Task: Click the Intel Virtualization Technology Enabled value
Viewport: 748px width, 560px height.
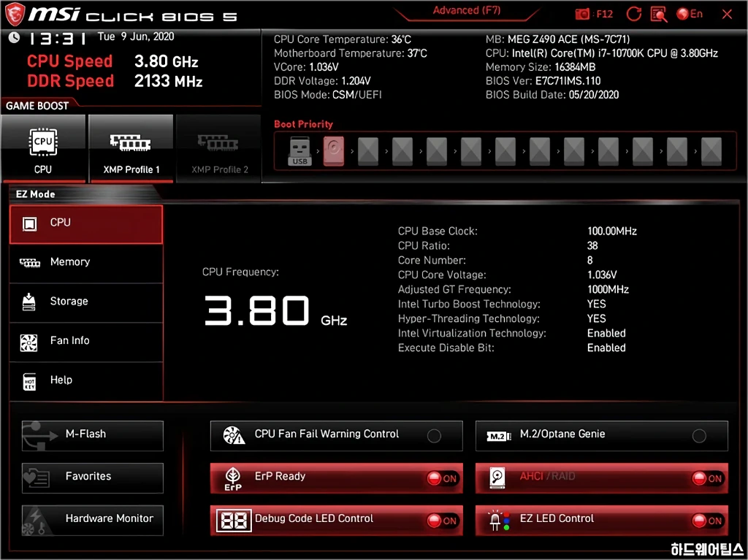Action: [x=606, y=334]
